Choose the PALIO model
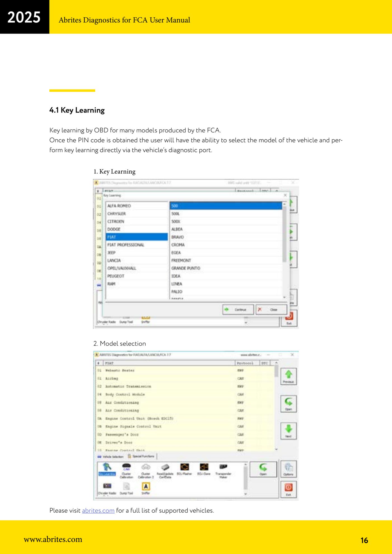This screenshot has height=554, width=392. pyautogui.click(x=226, y=292)
